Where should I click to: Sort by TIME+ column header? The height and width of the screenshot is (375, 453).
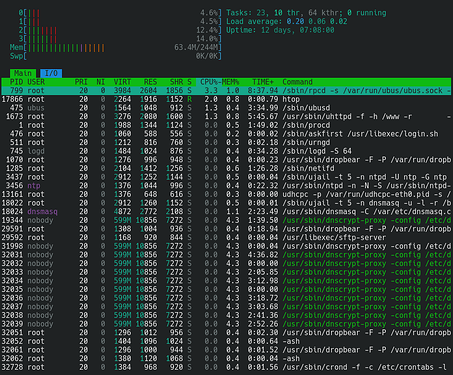click(x=263, y=82)
